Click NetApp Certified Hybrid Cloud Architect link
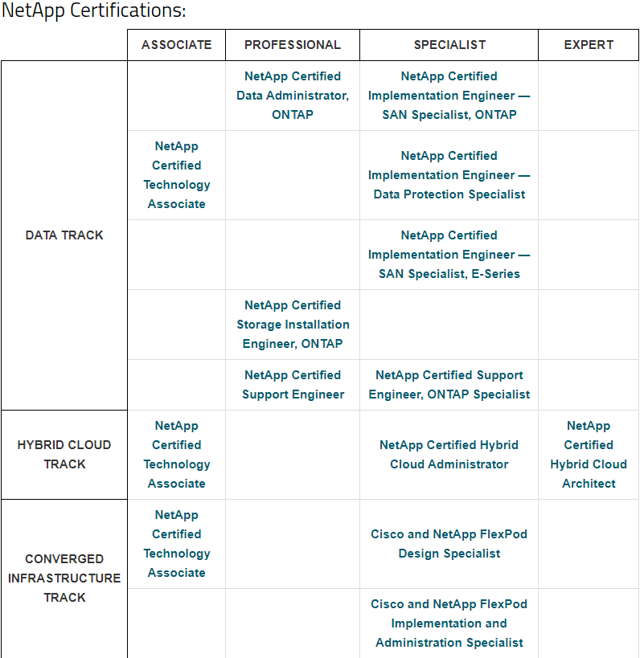 (x=589, y=455)
